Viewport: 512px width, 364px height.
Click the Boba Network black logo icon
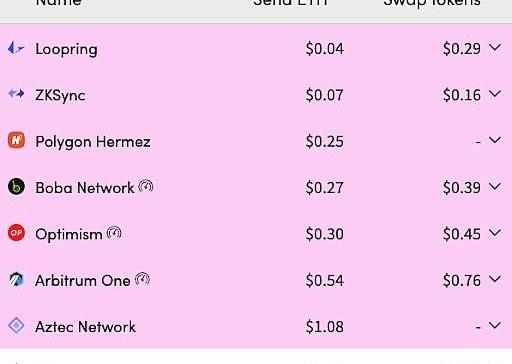pyautogui.click(x=16, y=186)
